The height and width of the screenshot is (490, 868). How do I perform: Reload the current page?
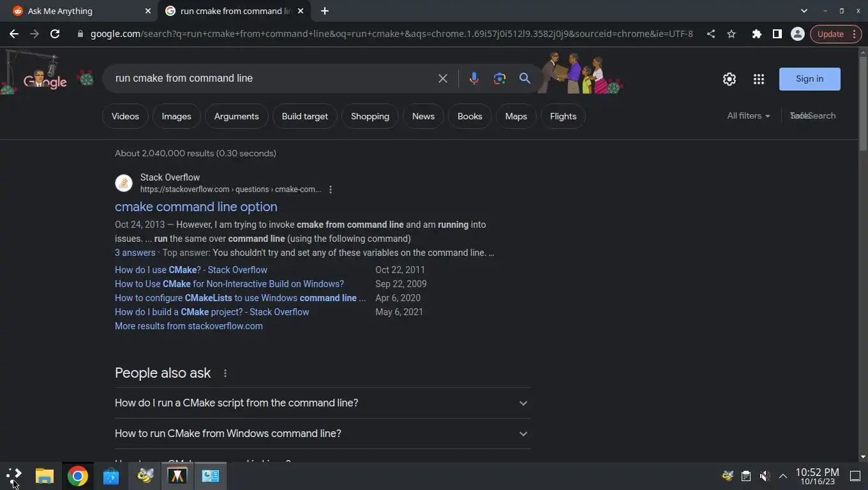pos(55,34)
